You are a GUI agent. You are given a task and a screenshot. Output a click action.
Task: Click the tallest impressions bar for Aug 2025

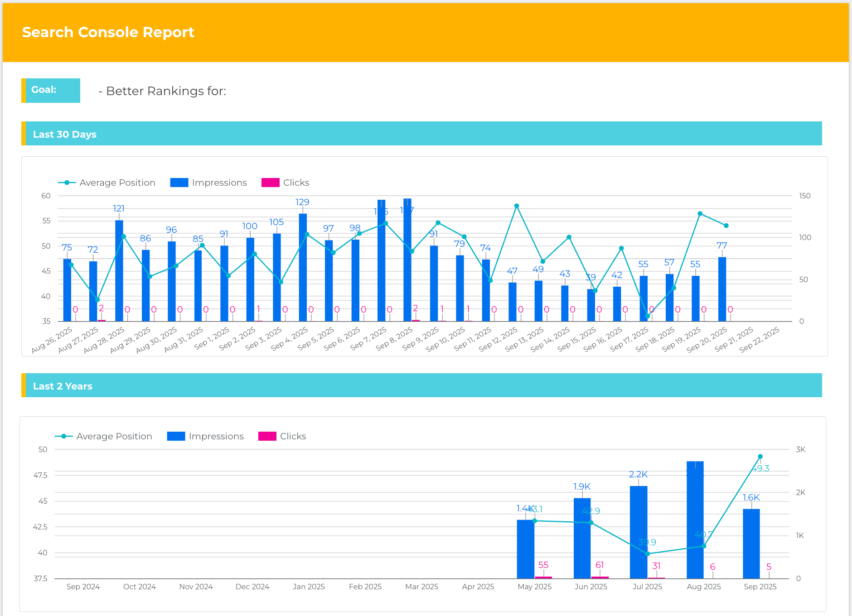pyautogui.click(x=695, y=520)
